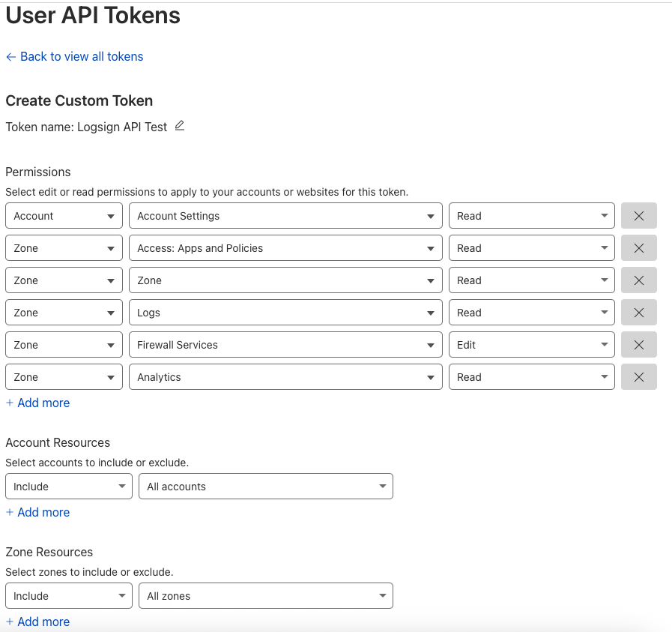This screenshot has width=672, height=632.
Task: Remove the Analytics permission row
Action: [638, 376]
